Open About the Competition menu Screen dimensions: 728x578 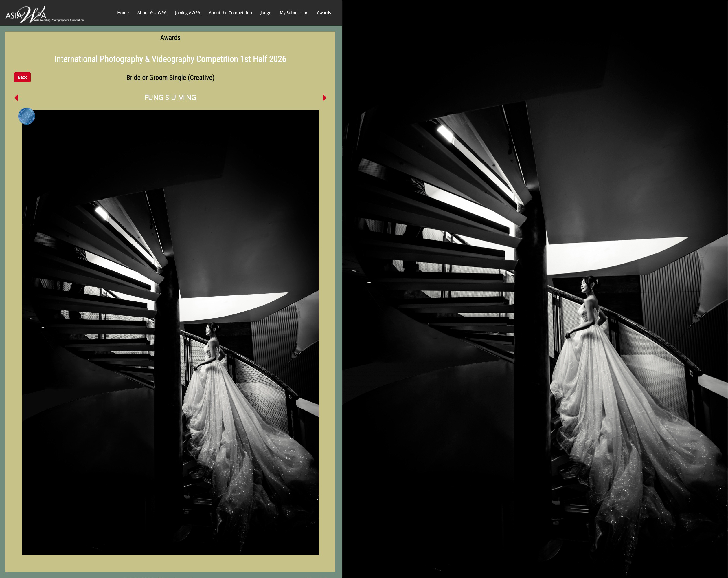tap(230, 13)
